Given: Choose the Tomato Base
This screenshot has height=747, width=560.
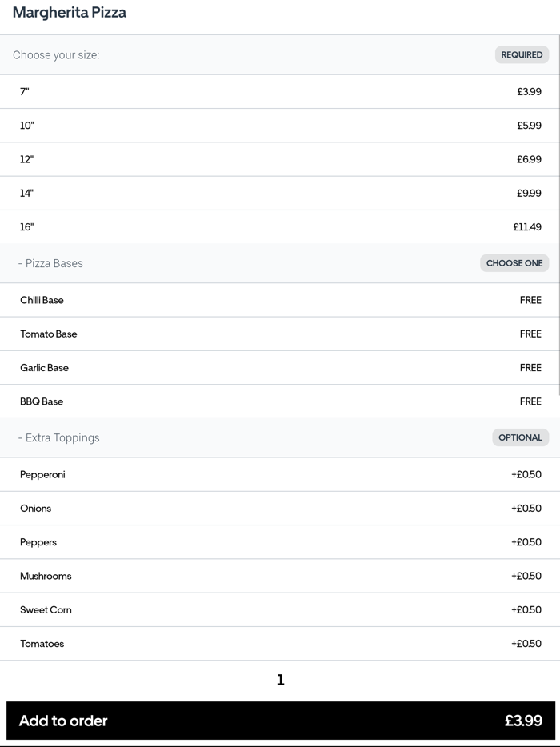Looking at the screenshot, I should 280,334.
